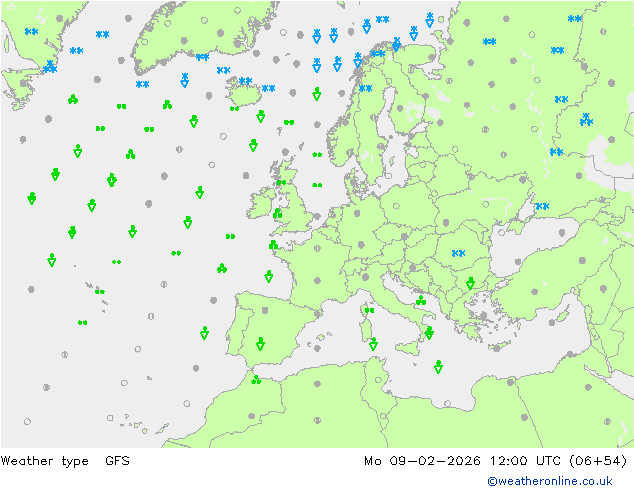634x490 pixels.
Task: Click the shower icon off Portugal's southwest coast
Action: [x=205, y=333]
